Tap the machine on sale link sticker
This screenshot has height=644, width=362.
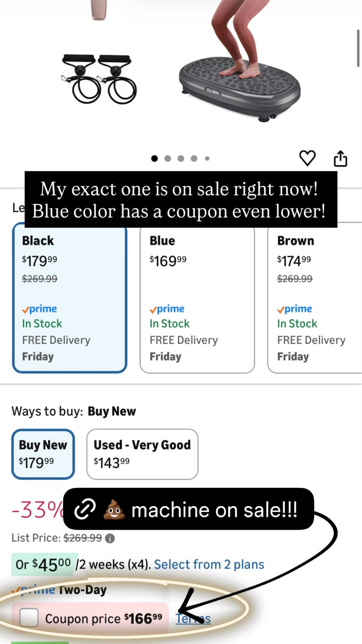pyautogui.click(x=189, y=510)
